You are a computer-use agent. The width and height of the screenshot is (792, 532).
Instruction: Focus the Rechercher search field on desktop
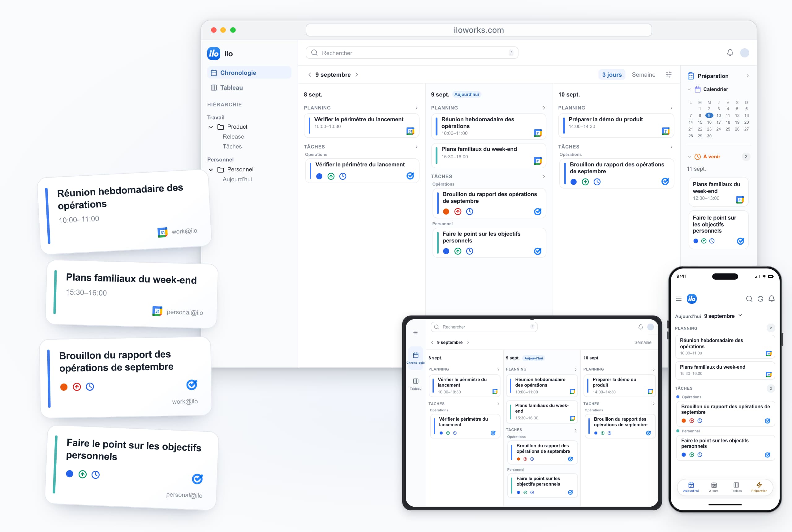pyautogui.click(x=411, y=53)
